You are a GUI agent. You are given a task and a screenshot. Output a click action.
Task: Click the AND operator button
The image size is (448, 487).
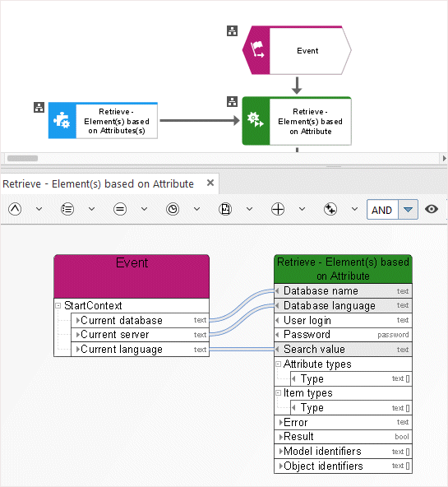coord(382,210)
